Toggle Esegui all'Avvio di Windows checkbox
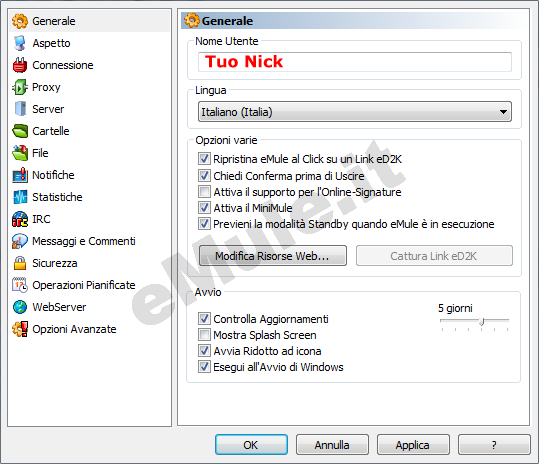Image resolution: width=539 pixels, height=464 pixels. point(204,367)
